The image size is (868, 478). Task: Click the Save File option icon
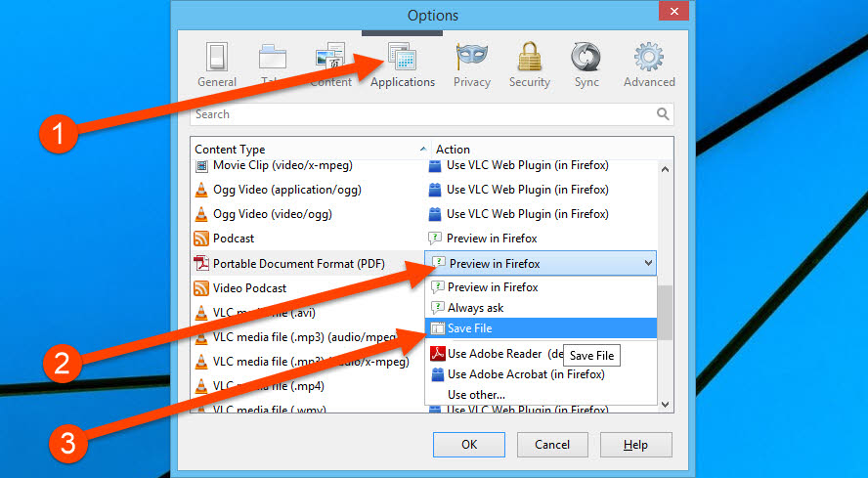point(438,328)
